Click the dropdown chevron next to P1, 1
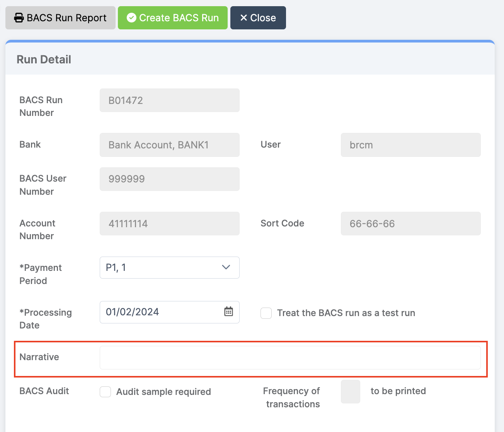This screenshot has width=504, height=432. (226, 267)
